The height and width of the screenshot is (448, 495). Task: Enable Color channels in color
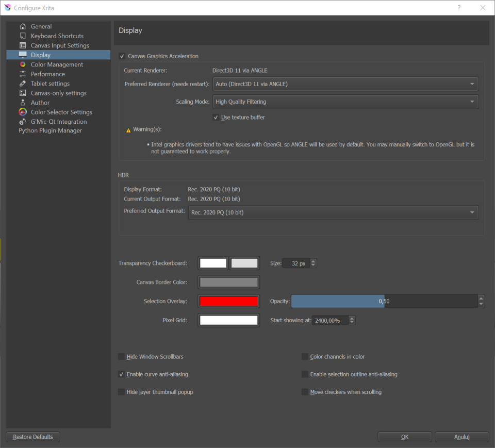tap(305, 356)
